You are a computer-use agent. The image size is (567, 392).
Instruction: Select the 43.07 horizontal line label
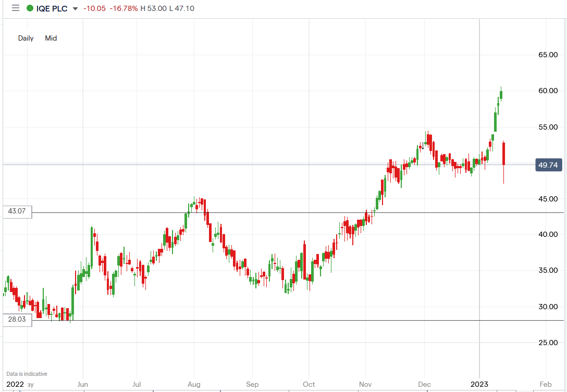(17, 211)
